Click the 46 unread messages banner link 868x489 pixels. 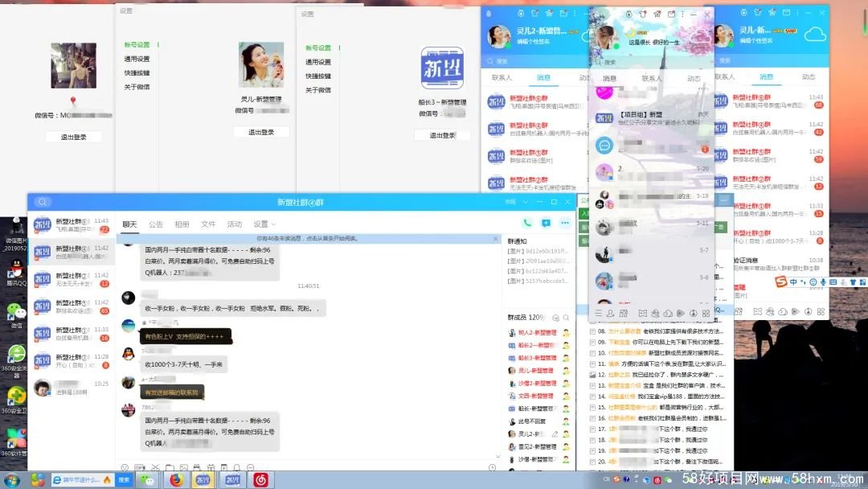(307, 239)
